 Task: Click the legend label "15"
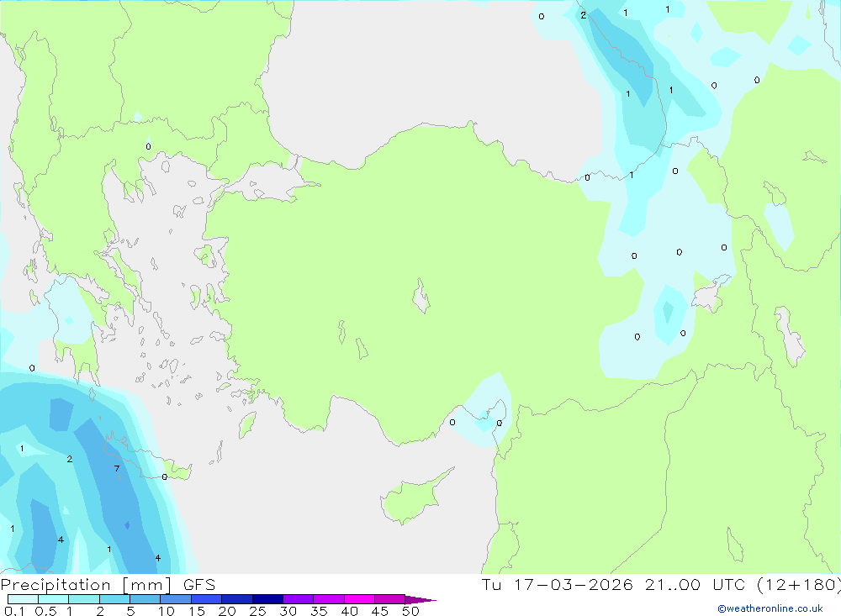[x=197, y=611]
